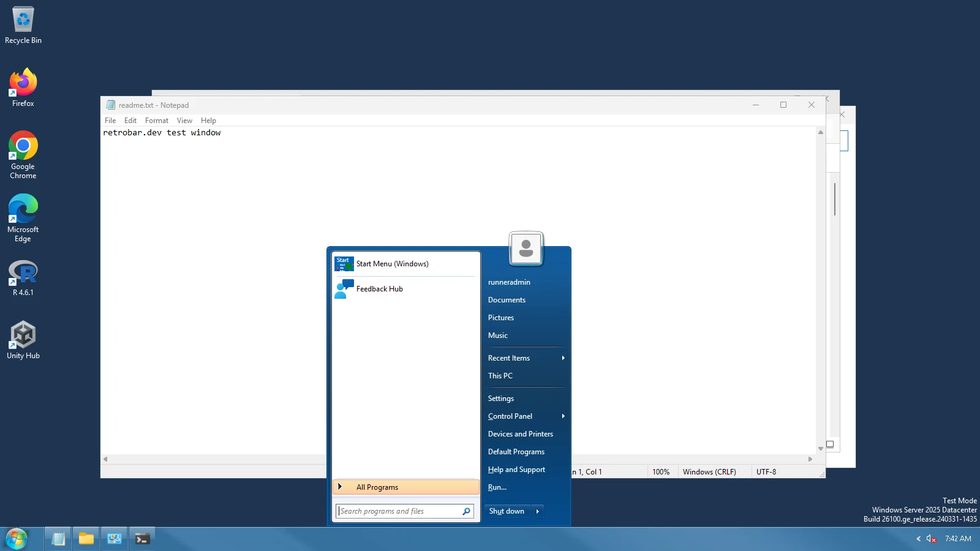
Task: Open Devices and Printers
Action: pos(526,434)
